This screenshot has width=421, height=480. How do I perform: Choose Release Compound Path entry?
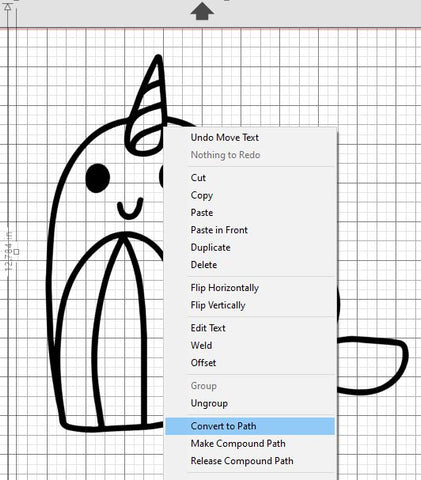(x=250, y=461)
